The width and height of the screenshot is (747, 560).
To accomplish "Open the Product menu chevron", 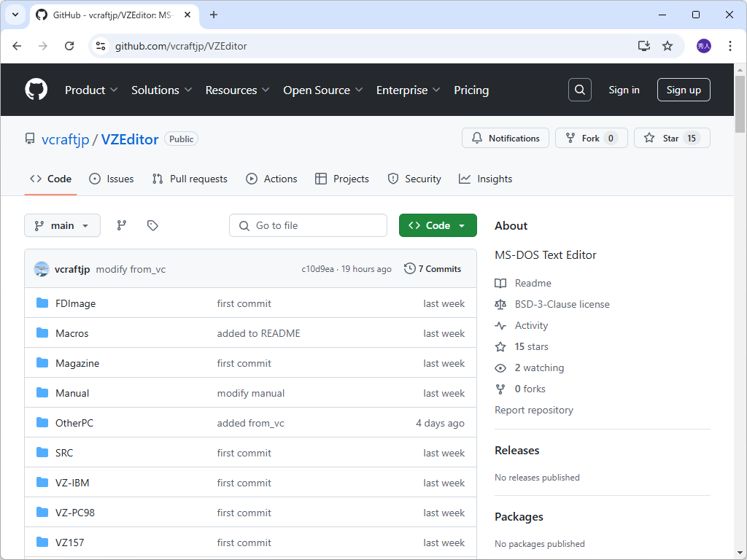I will pyautogui.click(x=115, y=90).
